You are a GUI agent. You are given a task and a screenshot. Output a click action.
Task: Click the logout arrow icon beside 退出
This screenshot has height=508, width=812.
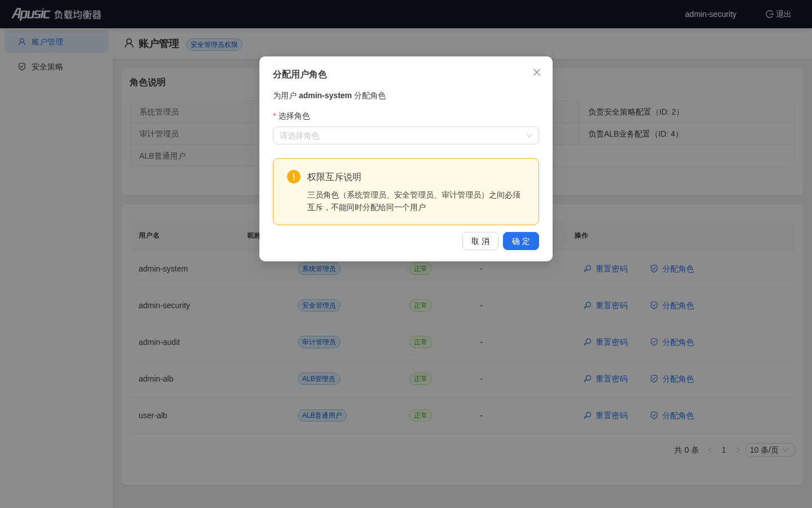pos(769,14)
